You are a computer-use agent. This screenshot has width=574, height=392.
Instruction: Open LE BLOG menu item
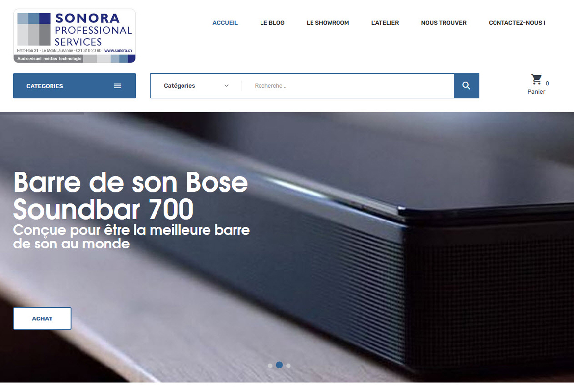272,23
